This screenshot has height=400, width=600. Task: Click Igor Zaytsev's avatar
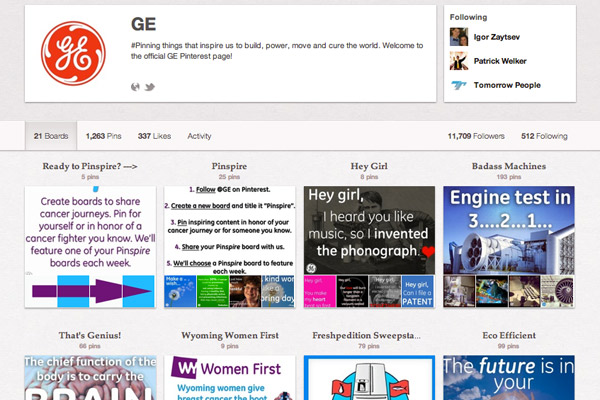click(458, 37)
